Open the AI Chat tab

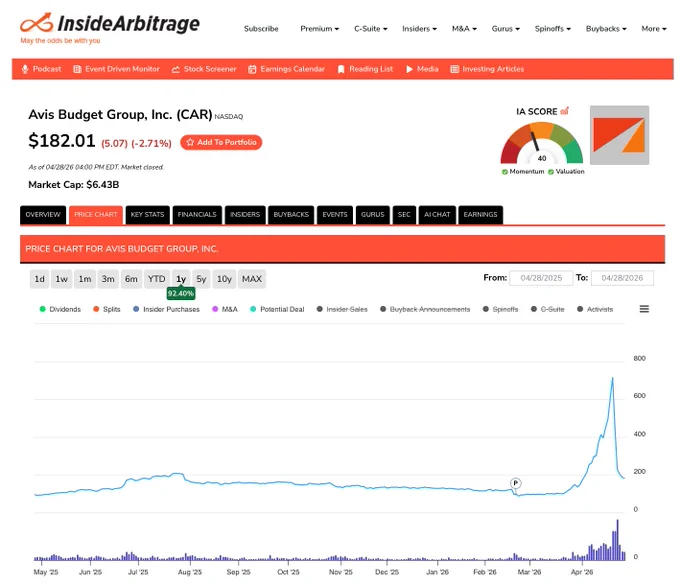[x=437, y=215]
